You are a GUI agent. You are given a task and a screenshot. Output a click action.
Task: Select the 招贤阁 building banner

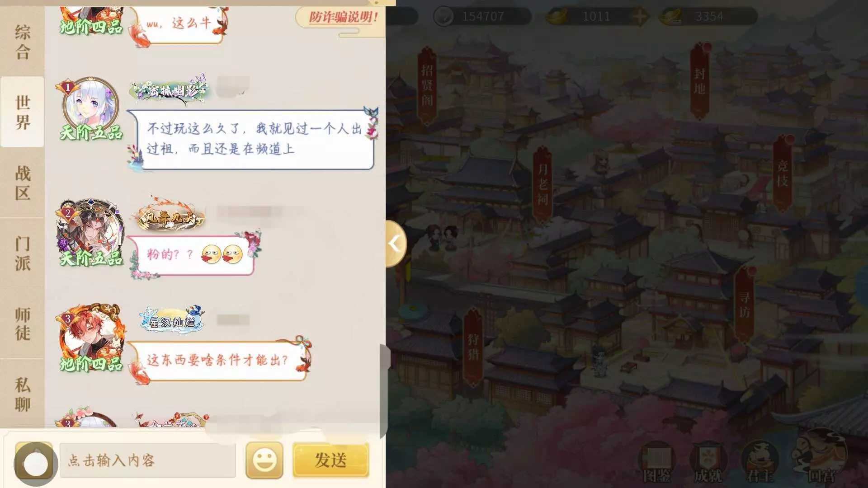[x=427, y=86]
